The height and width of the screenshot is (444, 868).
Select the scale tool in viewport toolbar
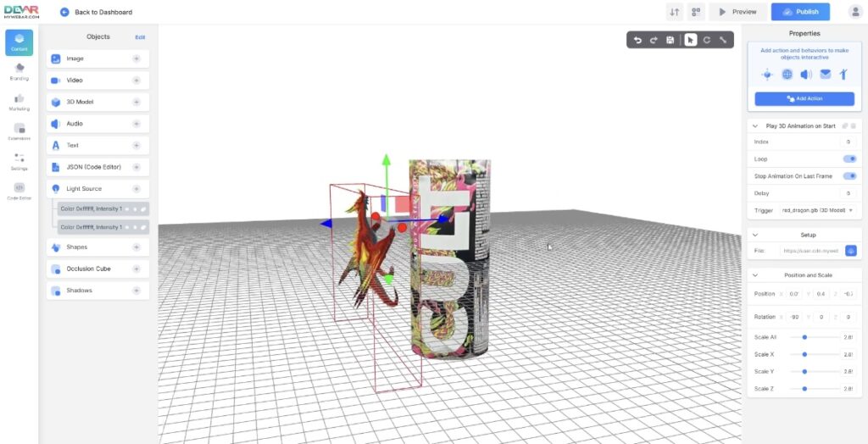723,40
